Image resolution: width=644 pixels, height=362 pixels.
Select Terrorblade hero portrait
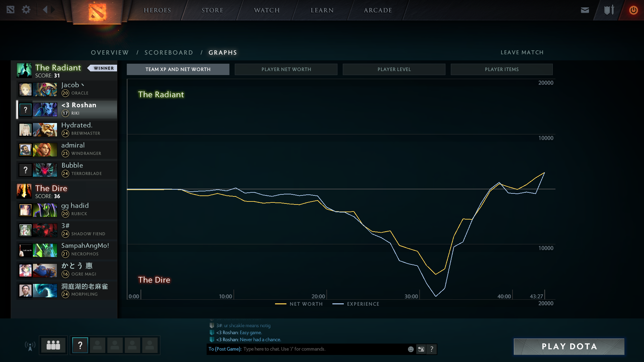pos(45,170)
